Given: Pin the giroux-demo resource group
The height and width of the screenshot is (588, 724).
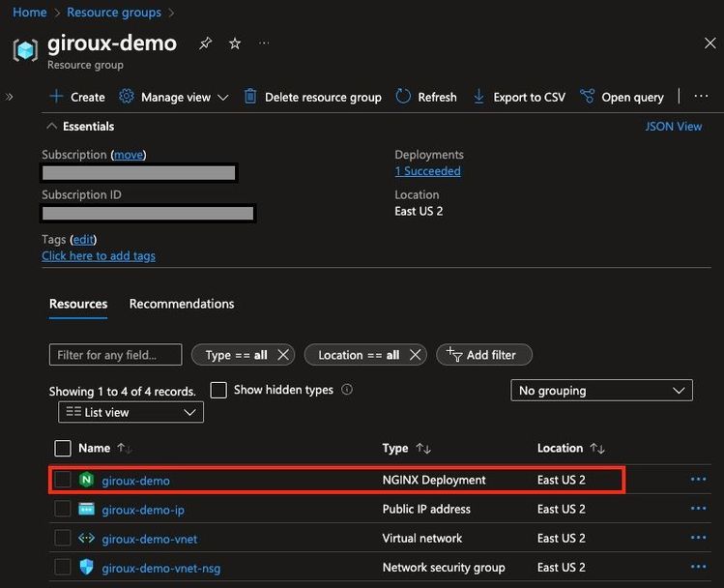Looking at the screenshot, I should pyautogui.click(x=205, y=44).
